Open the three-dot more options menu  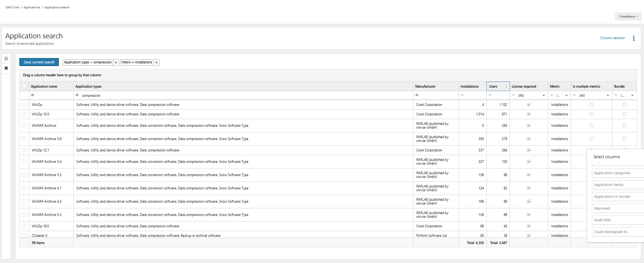pos(633,38)
